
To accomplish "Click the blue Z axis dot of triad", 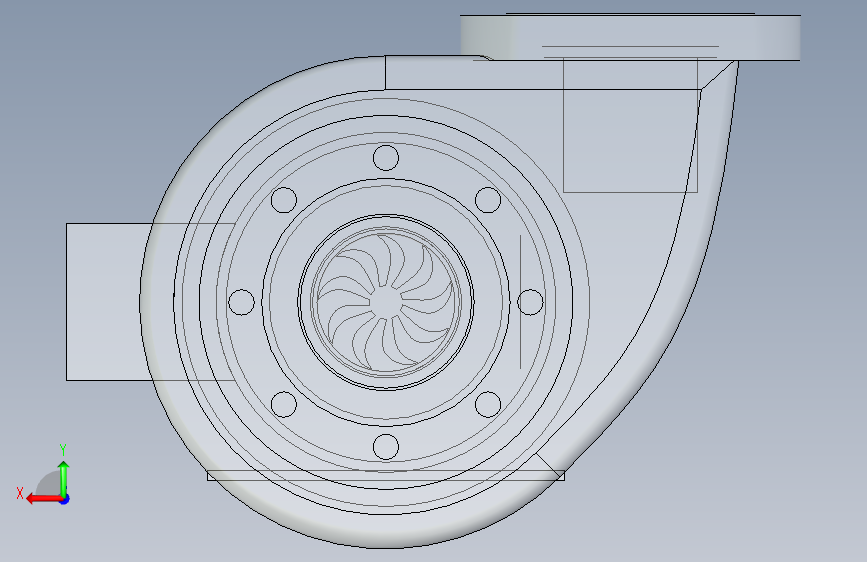I will tap(65, 499).
